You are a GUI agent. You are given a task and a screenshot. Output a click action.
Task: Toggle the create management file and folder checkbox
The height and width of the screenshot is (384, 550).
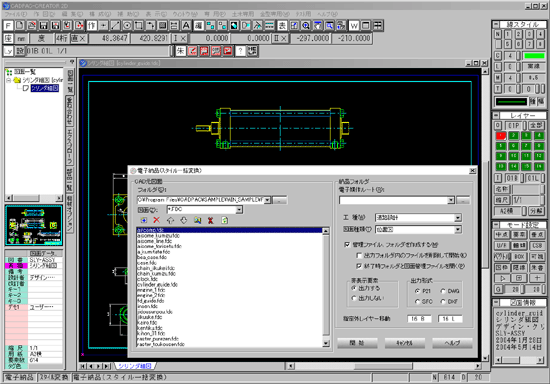347,244
